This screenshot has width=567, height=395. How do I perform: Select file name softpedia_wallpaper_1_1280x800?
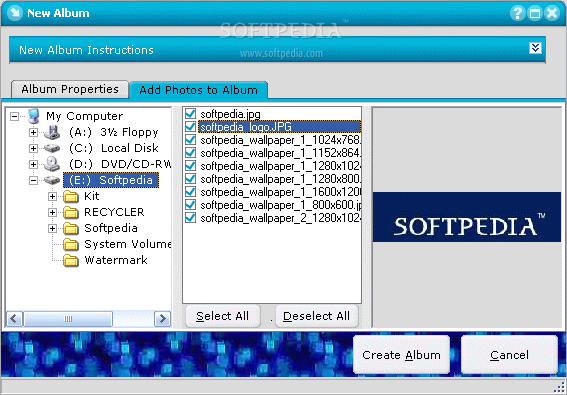point(280,179)
